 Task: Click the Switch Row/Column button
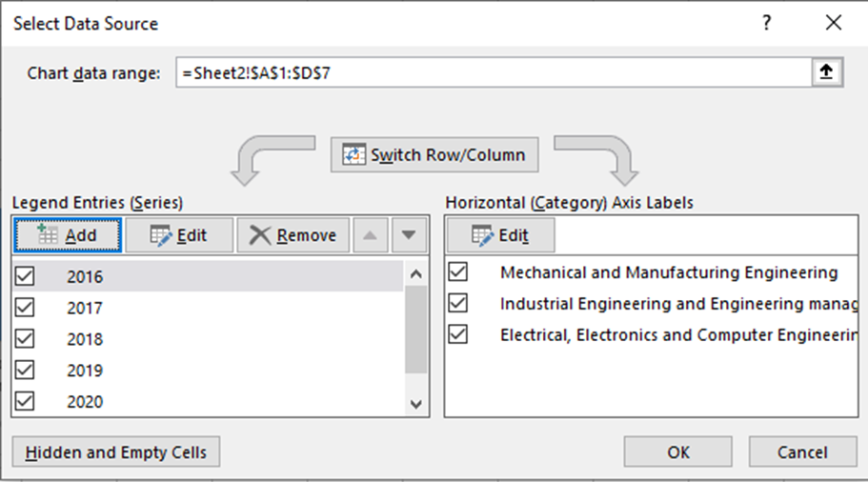click(x=434, y=155)
